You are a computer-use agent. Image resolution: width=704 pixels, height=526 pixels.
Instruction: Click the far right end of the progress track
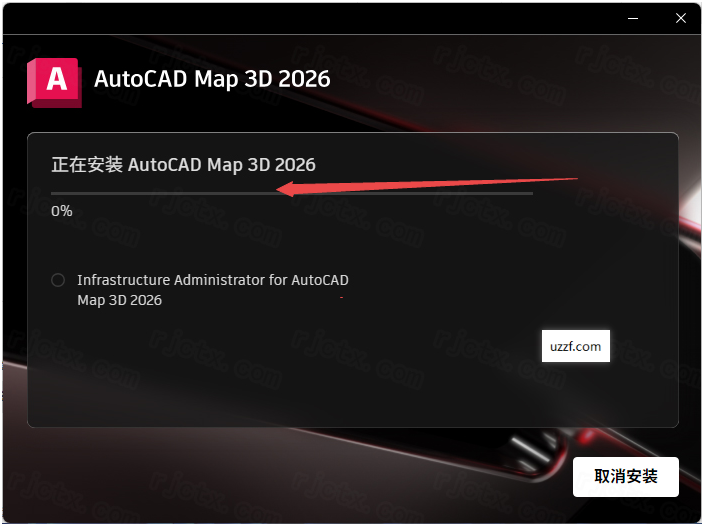click(x=530, y=193)
